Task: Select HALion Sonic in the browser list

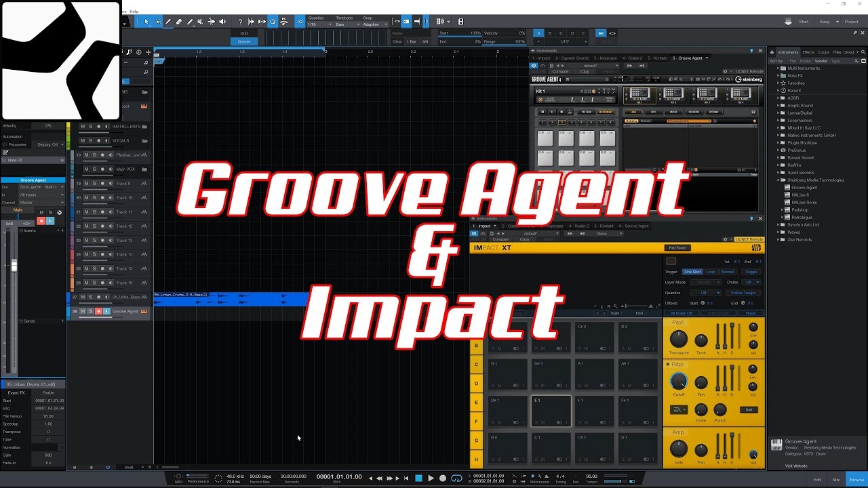Action: point(804,202)
